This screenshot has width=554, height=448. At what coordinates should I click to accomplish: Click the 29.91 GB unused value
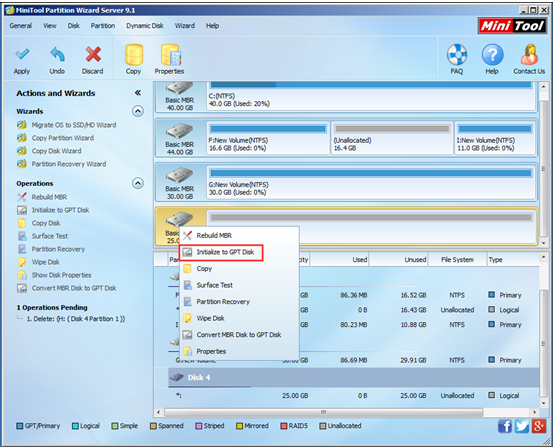pyautogui.click(x=413, y=360)
